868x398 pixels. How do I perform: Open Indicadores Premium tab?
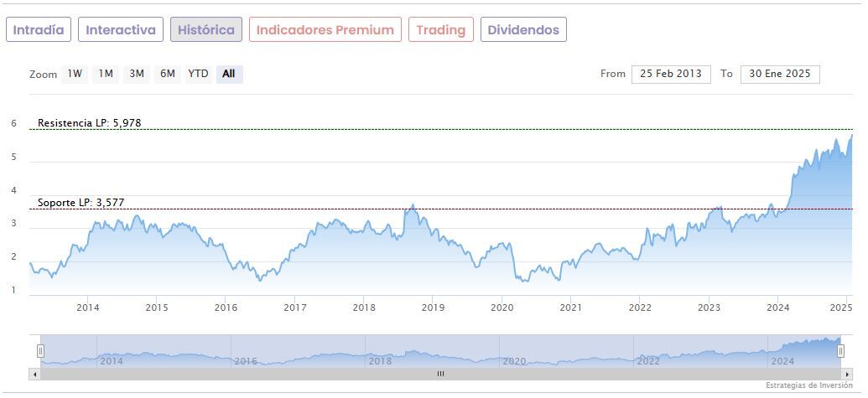325,30
